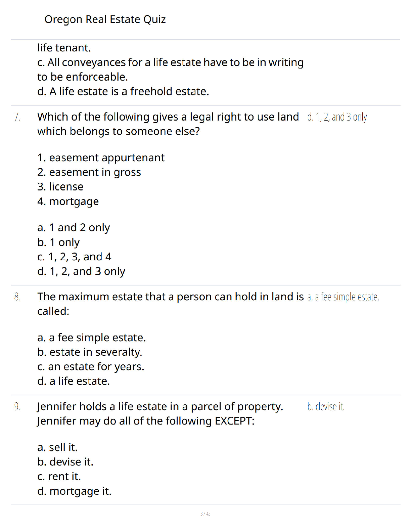This screenshot has width=411, height=532.
Task: Select 'a. a fee simple estate.' answer choice
Action: [x=92, y=338]
